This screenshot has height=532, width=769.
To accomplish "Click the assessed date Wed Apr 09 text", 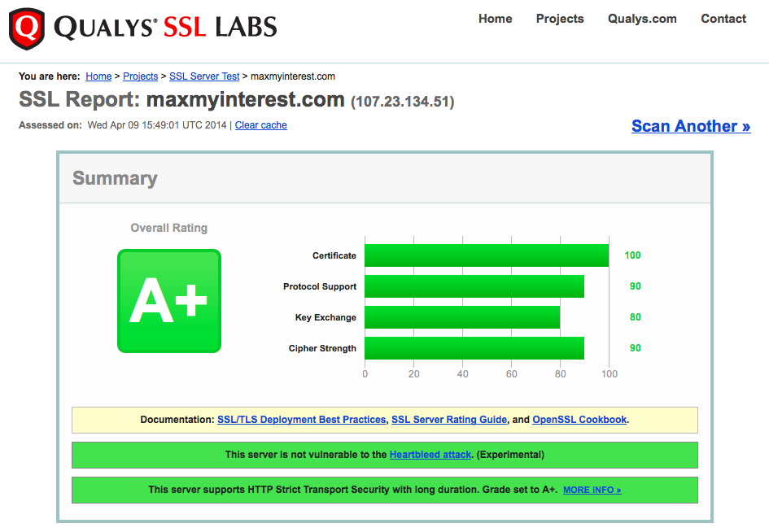I will pyautogui.click(x=157, y=125).
